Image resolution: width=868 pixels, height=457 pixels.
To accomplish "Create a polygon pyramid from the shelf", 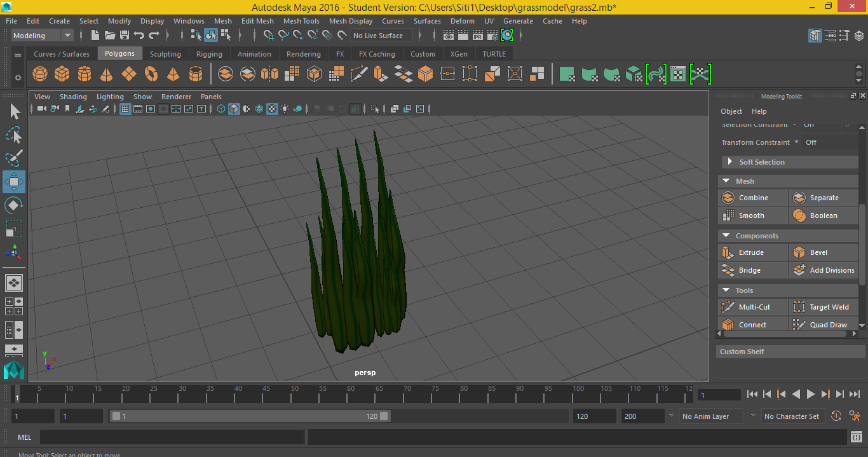I will click(x=173, y=74).
